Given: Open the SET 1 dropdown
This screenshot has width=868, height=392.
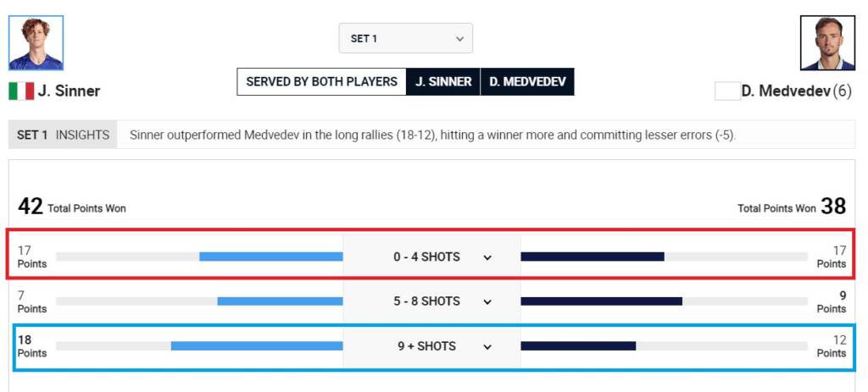Looking at the screenshot, I should pos(405,39).
